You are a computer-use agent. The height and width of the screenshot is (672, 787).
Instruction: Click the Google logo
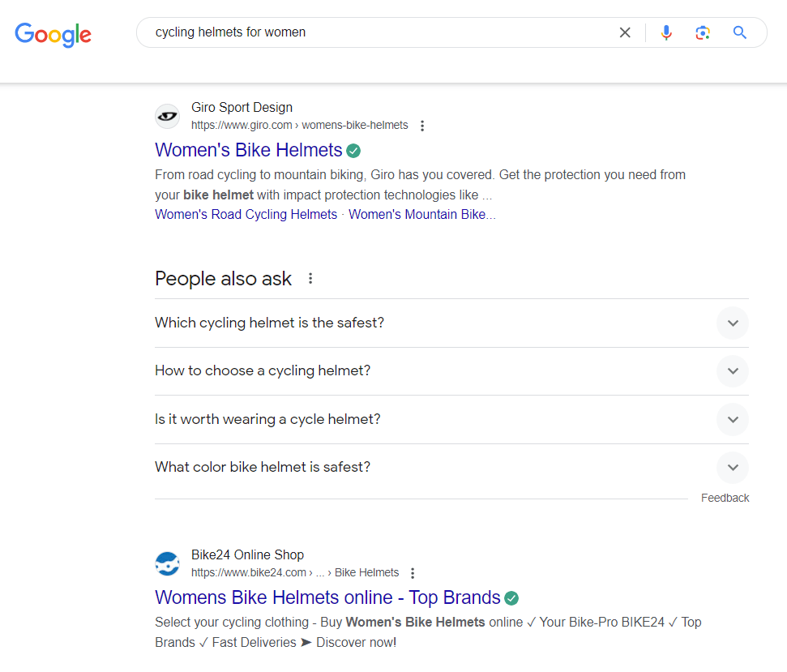coord(53,34)
